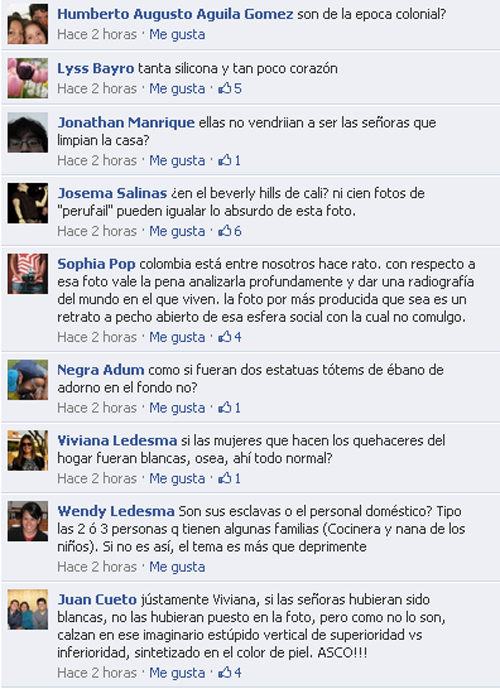Click the thumbs-up icon on Lyss Bayro's comment
The width and height of the screenshot is (500, 689).
tap(225, 88)
